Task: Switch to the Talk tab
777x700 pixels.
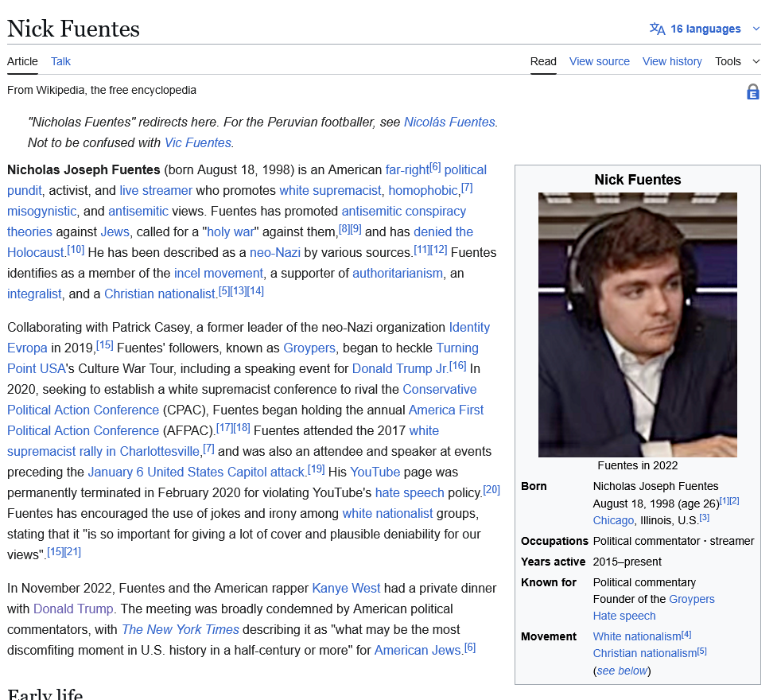Action: coord(60,61)
